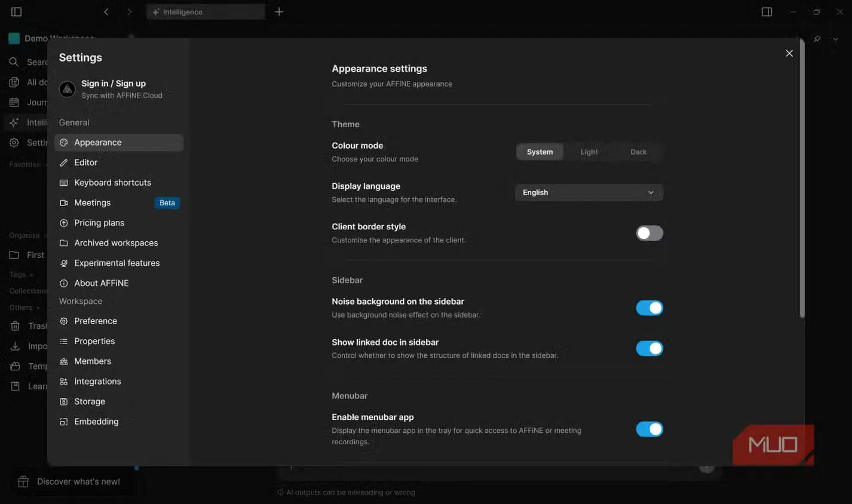This screenshot has width=852, height=504.
Task: Click the Journals calendar icon in sidebar
Action: [14, 102]
